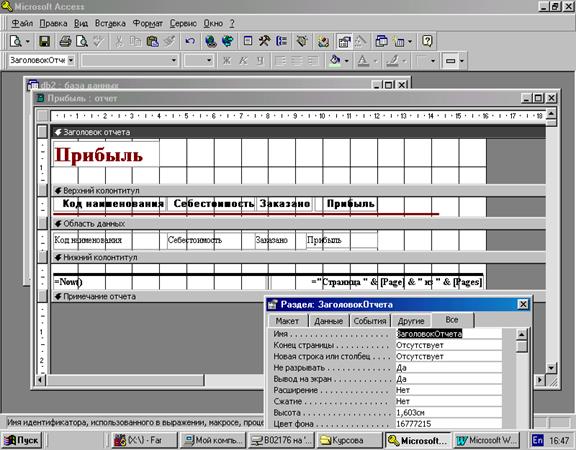The image size is (576, 450).
Task: Open the Правка menu
Action: pos(53,24)
